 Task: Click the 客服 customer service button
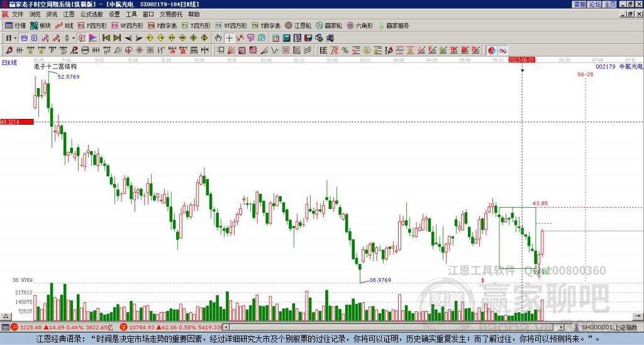point(580,4)
